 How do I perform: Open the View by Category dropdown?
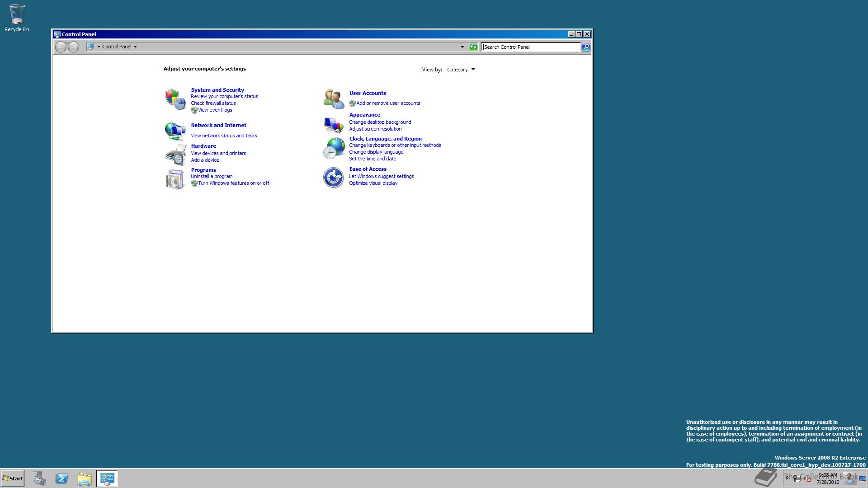(461, 70)
